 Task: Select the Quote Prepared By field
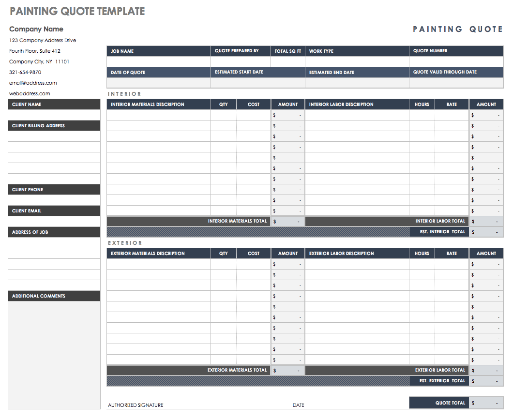(241, 61)
